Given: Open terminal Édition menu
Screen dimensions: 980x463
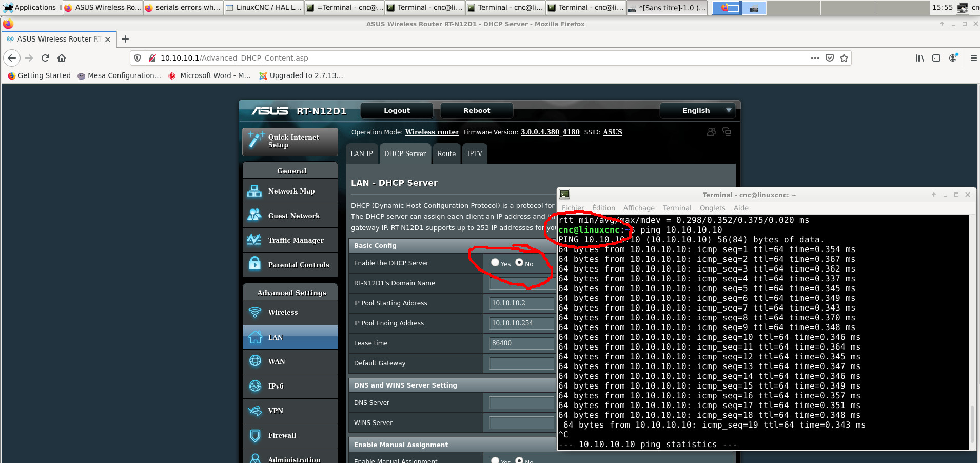Looking at the screenshot, I should click(x=603, y=208).
